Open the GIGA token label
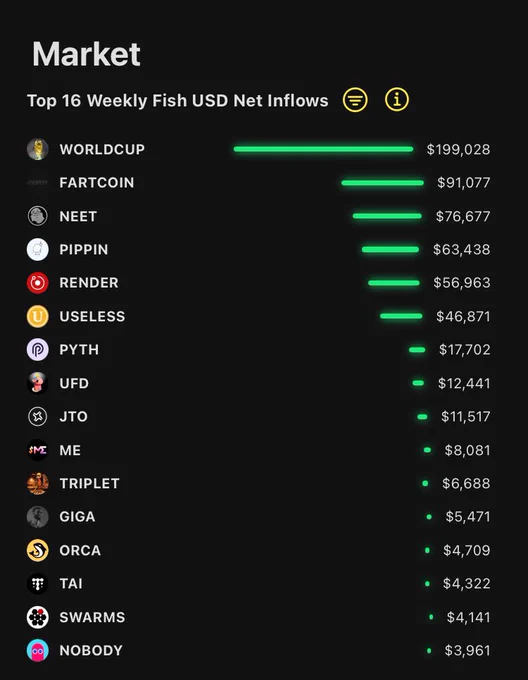The width and height of the screenshot is (528, 680). (77, 517)
